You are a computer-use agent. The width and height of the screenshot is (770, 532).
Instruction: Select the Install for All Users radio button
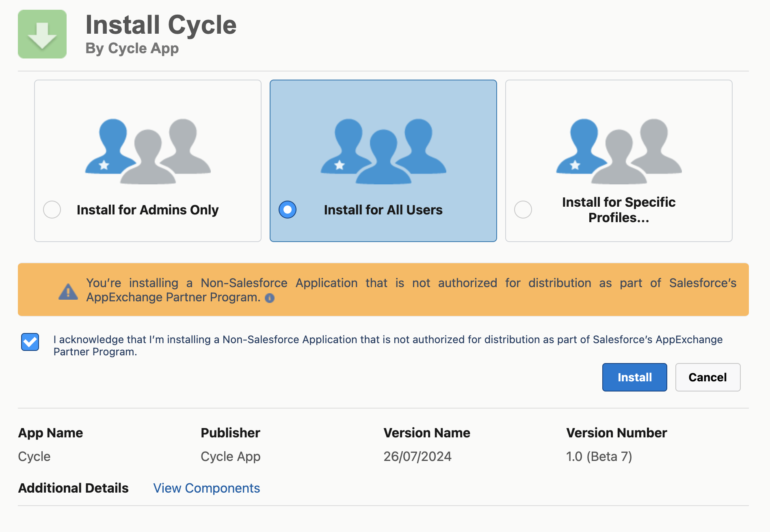288,210
